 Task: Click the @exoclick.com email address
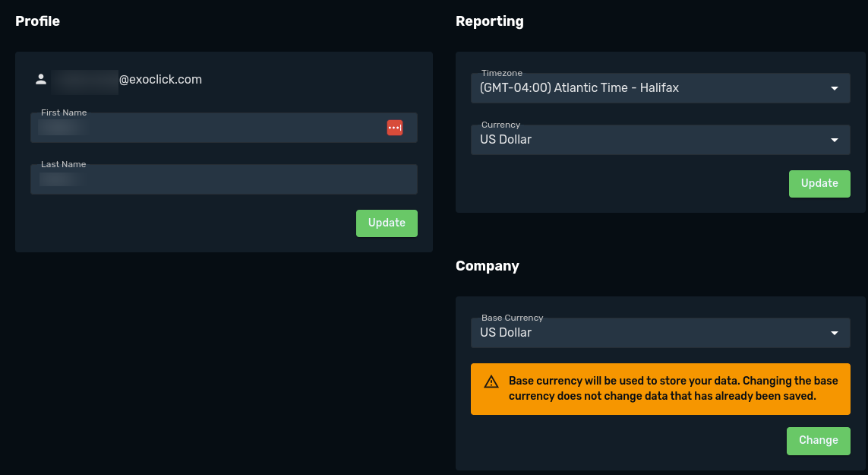click(160, 79)
